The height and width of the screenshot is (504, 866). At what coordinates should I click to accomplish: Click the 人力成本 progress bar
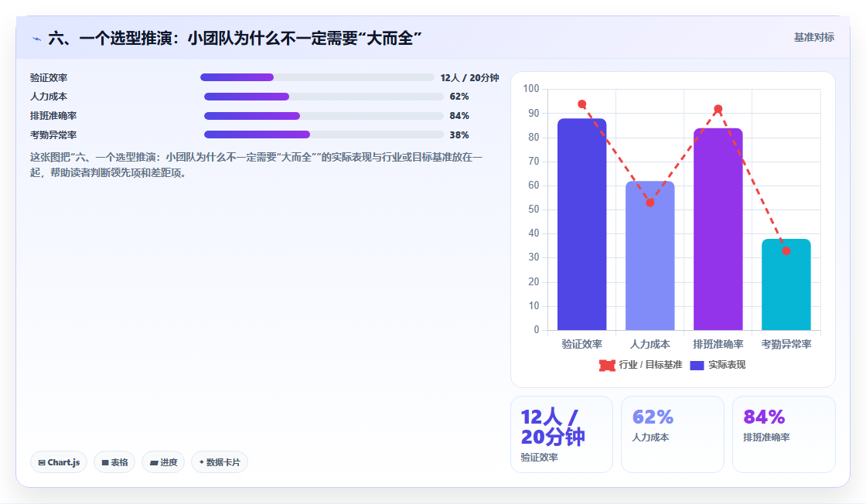click(x=324, y=97)
